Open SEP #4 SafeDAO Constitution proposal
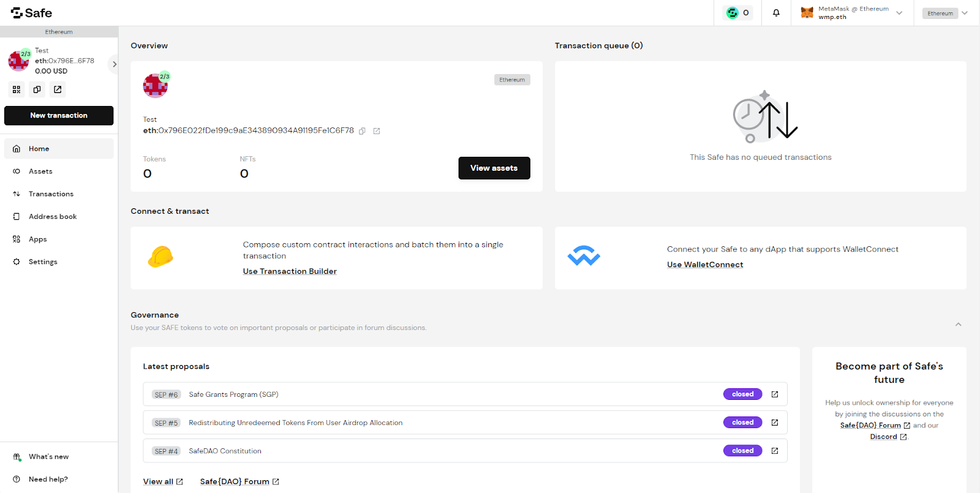This screenshot has width=980, height=493. pos(465,451)
